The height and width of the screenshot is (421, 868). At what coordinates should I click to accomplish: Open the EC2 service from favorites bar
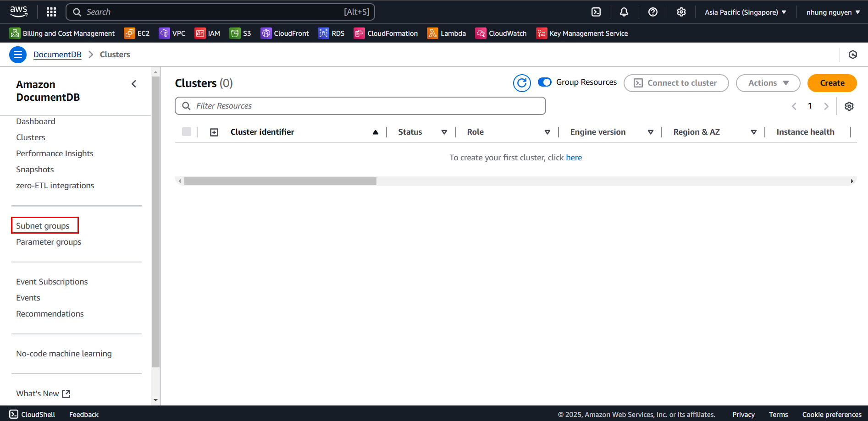pyautogui.click(x=137, y=33)
